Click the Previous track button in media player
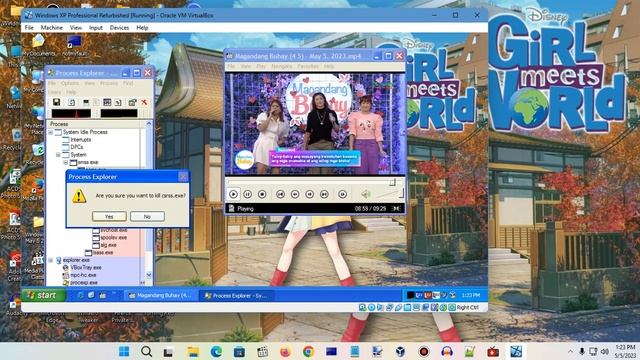Screen dimensions: 640x360 point(280,194)
